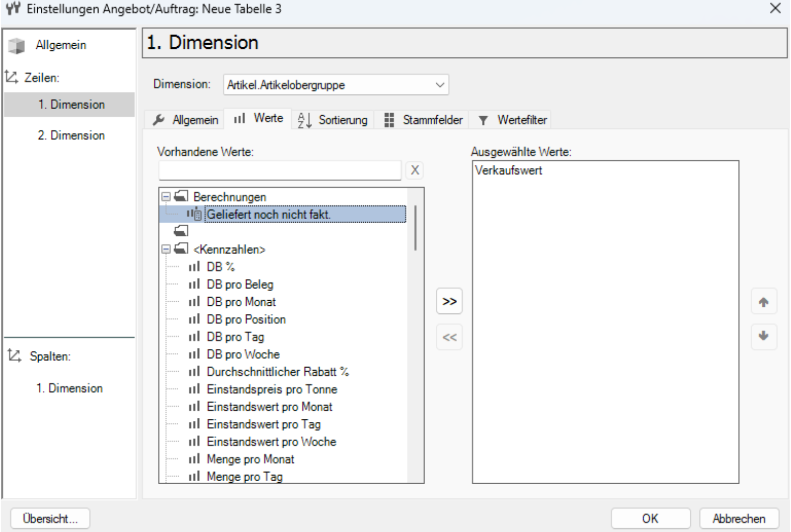Collapse the Berechnungen tree node

pyautogui.click(x=166, y=196)
